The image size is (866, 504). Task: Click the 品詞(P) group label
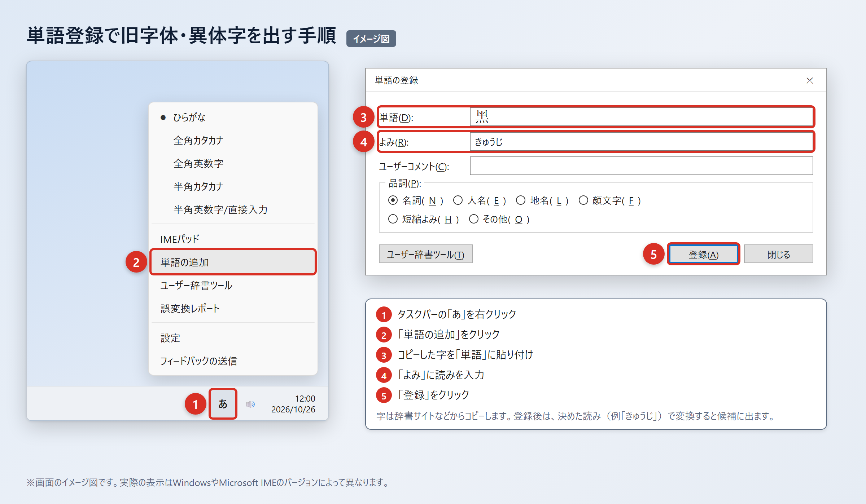404,183
